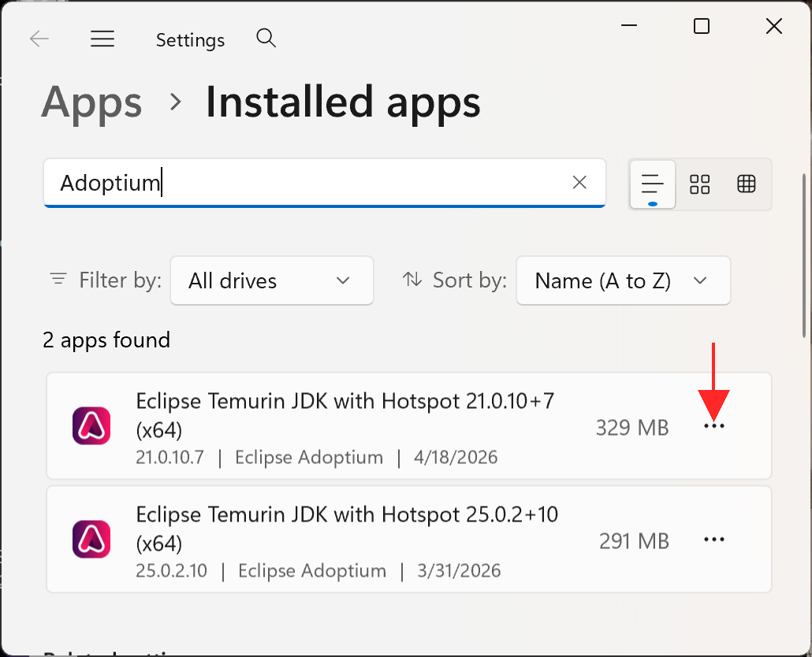Image resolution: width=812 pixels, height=657 pixels.
Task: Click the 21.0.10.7 version number
Action: pos(169,458)
